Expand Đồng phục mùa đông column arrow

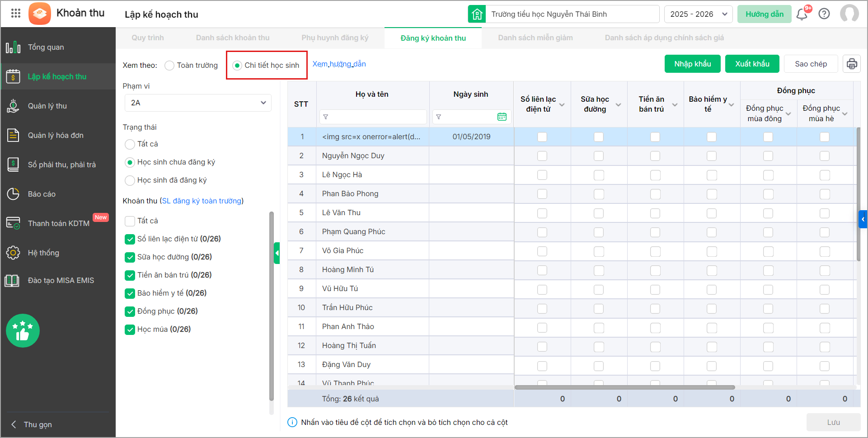point(788,114)
